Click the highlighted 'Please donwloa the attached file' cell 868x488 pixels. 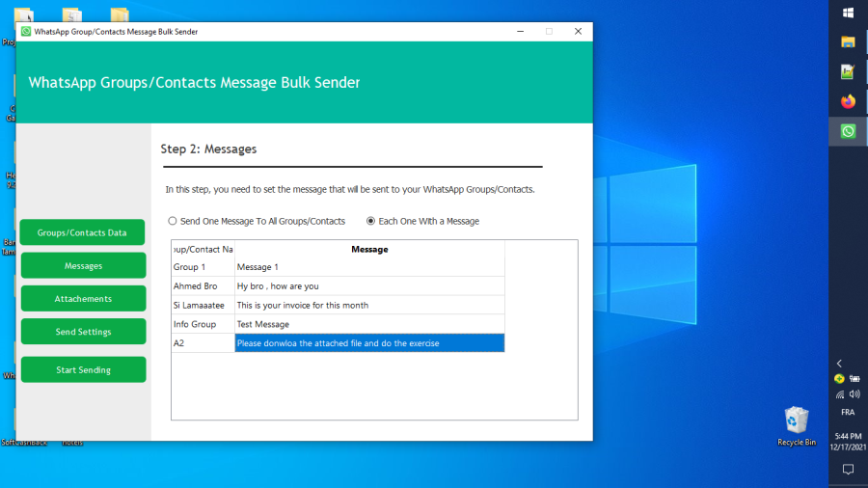pos(369,343)
